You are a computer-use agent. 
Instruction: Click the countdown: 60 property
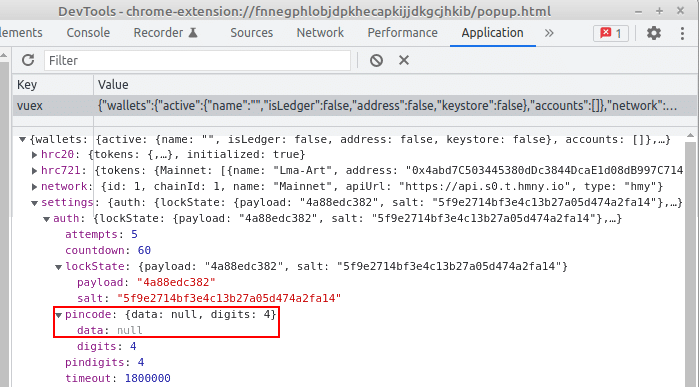tap(108, 251)
